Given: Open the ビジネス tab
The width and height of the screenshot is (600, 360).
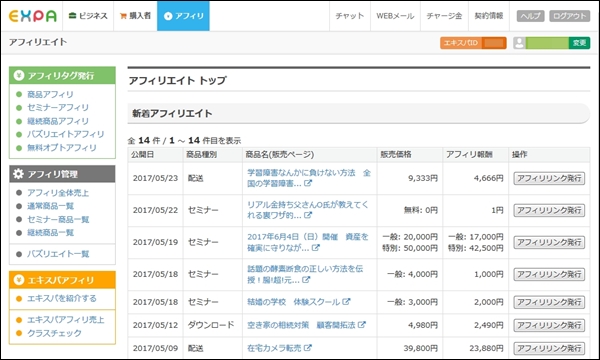Looking at the screenshot, I should pyautogui.click(x=88, y=16).
